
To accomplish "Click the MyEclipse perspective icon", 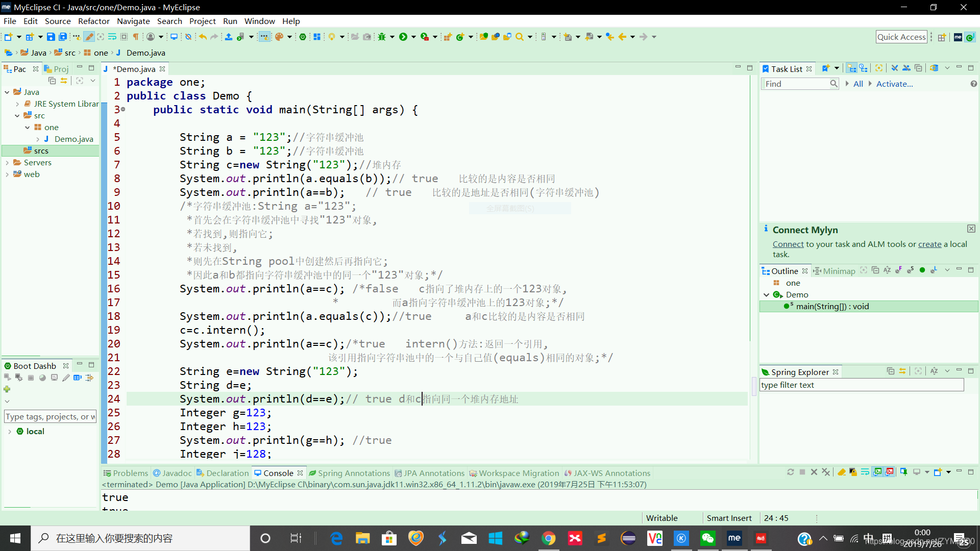I will click(958, 37).
